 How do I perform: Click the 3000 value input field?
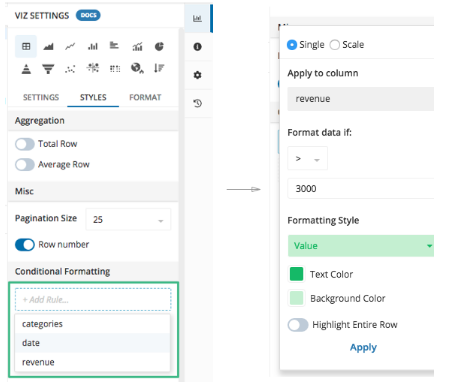(x=361, y=189)
